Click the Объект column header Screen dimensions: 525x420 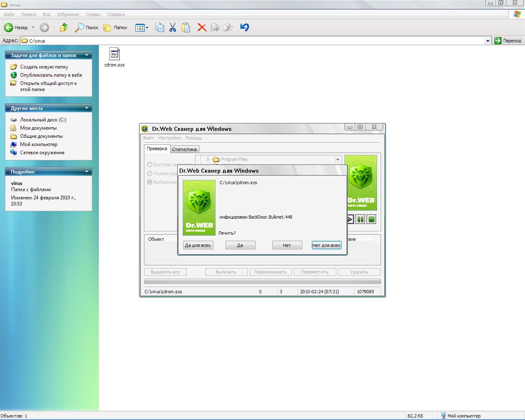click(x=156, y=239)
